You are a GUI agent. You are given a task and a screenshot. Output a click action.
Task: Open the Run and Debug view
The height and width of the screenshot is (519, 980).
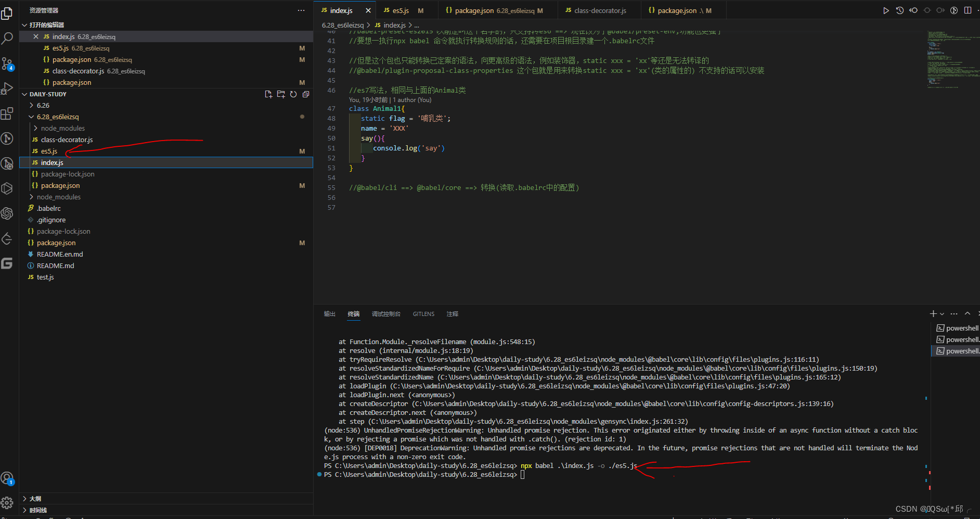pos(7,88)
